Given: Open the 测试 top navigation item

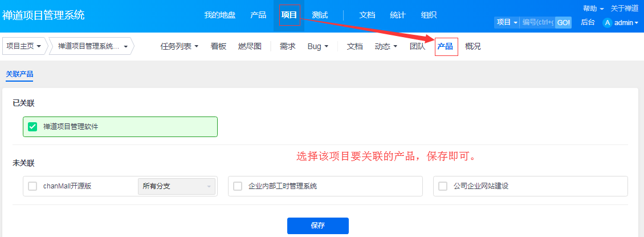Looking at the screenshot, I should coord(320,15).
